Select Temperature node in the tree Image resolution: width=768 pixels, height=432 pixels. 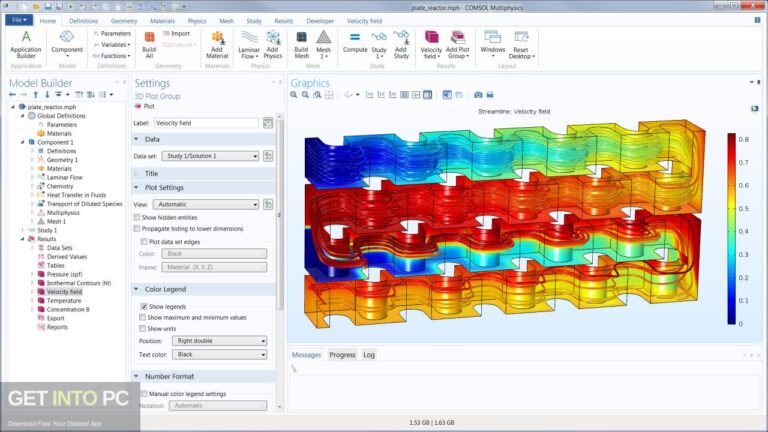tap(64, 301)
